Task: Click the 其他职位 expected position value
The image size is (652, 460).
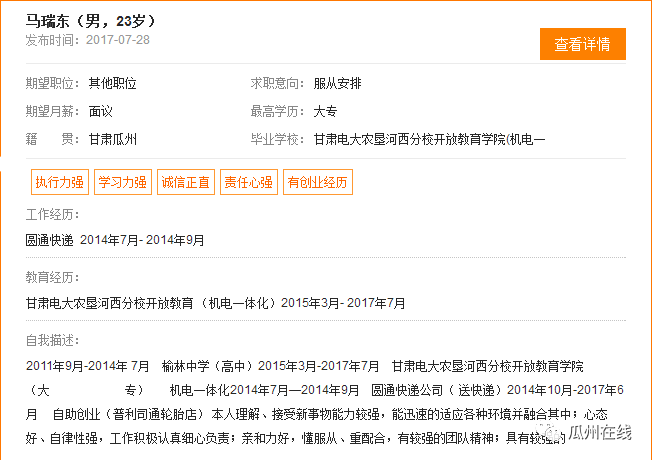Action: coord(113,84)
